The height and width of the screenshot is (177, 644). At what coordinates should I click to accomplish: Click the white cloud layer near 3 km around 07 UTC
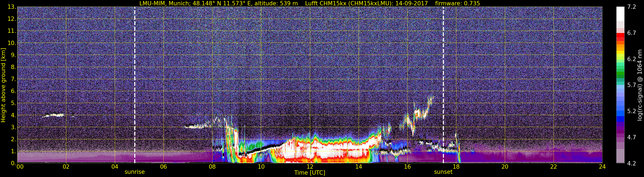tap(196, 126)
